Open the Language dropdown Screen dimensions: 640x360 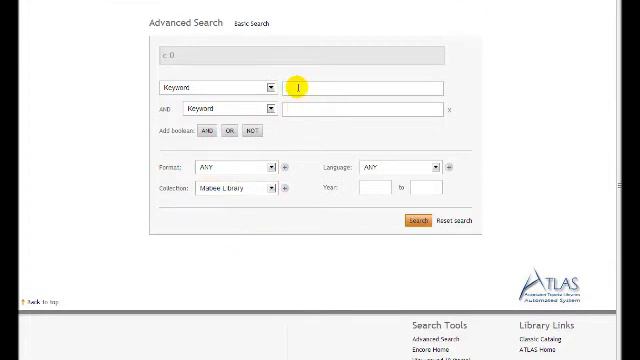401,167
